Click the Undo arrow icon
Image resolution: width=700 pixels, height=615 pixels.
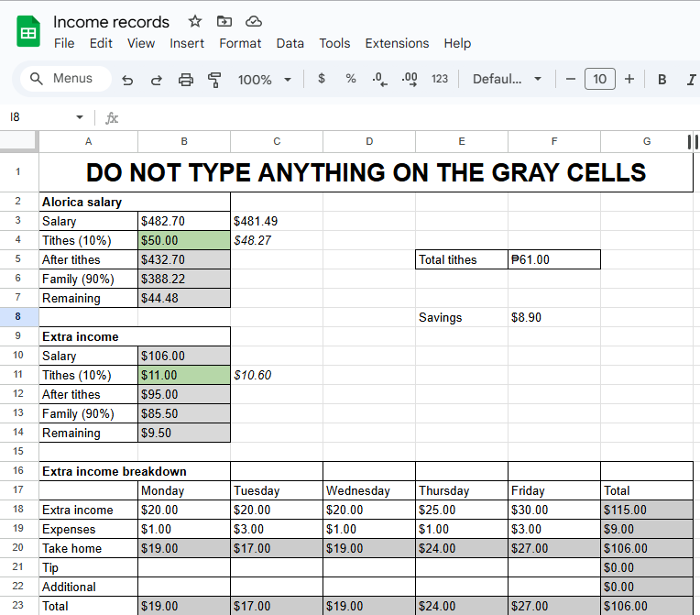point(127,80)
